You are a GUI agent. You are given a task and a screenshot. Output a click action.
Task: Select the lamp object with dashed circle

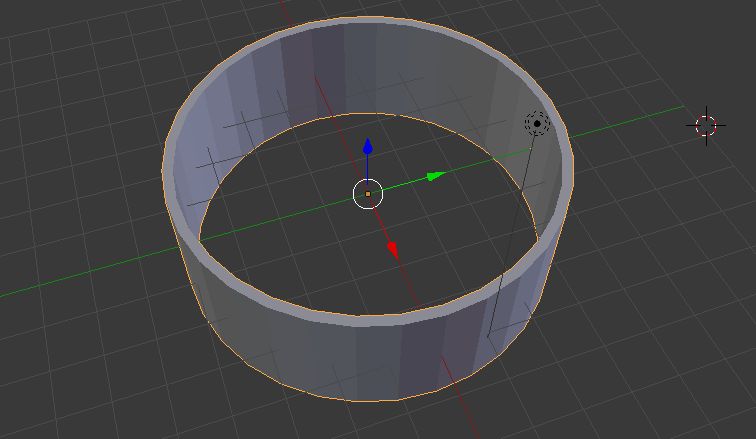pos(537,123)
